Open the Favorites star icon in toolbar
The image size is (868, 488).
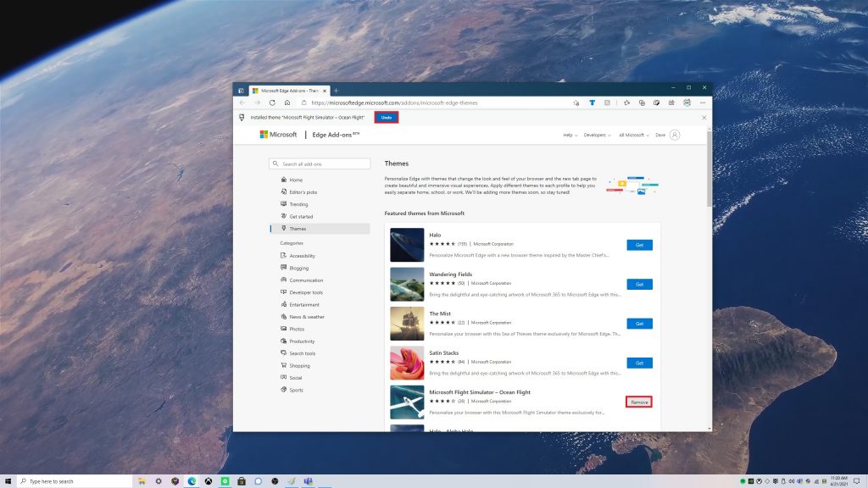coord(626,103)
